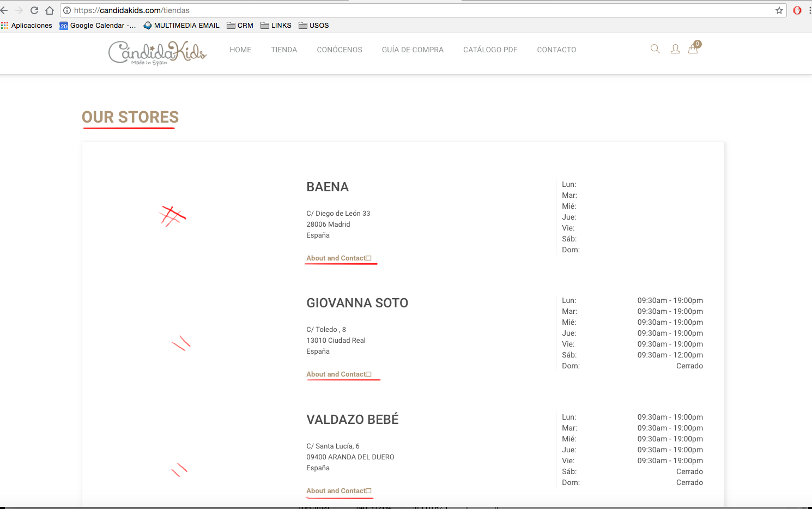812x509 pixels.
Task: Click Valdazo Bebé Saturday Cerrado status
Action: [x=689, y=472]
